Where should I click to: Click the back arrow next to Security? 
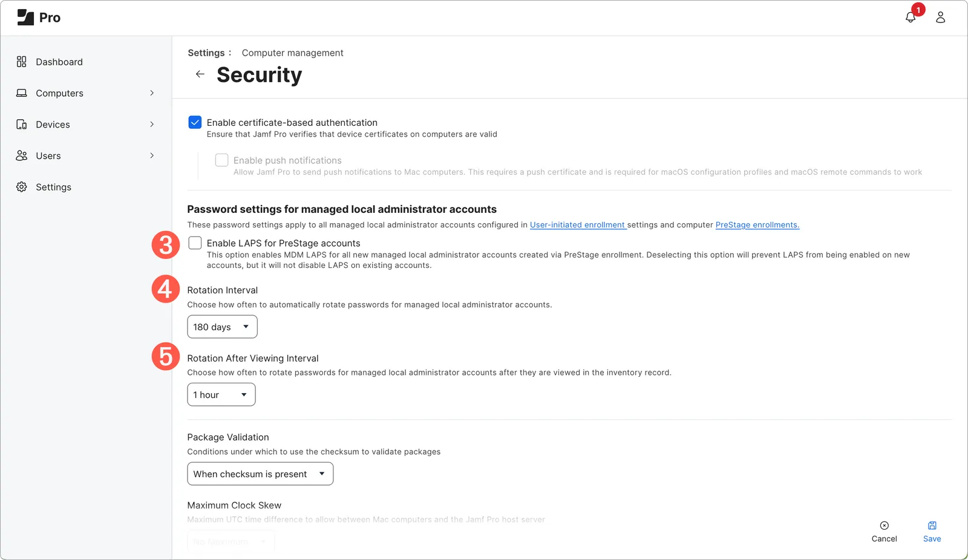pos(200,74)
